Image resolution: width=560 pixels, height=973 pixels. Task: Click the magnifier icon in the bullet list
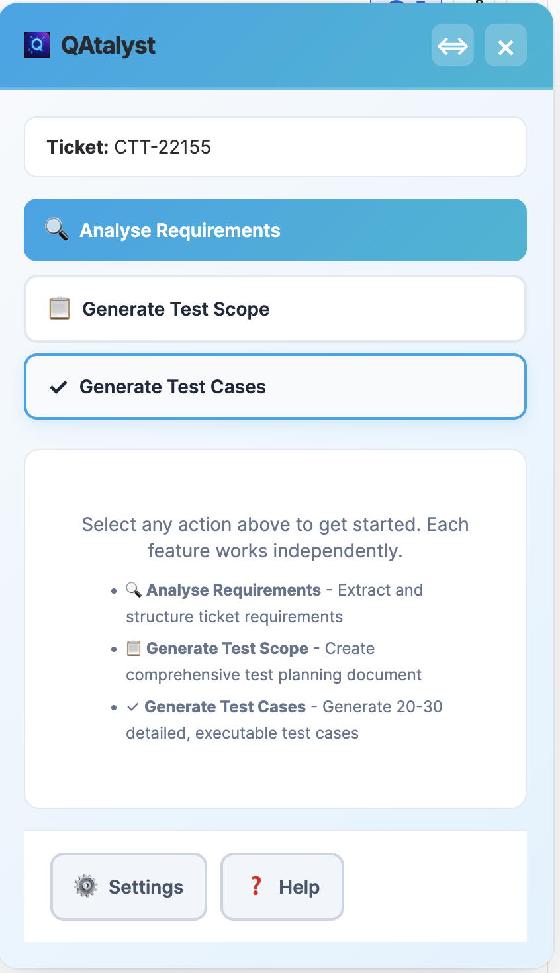(134, 590)
